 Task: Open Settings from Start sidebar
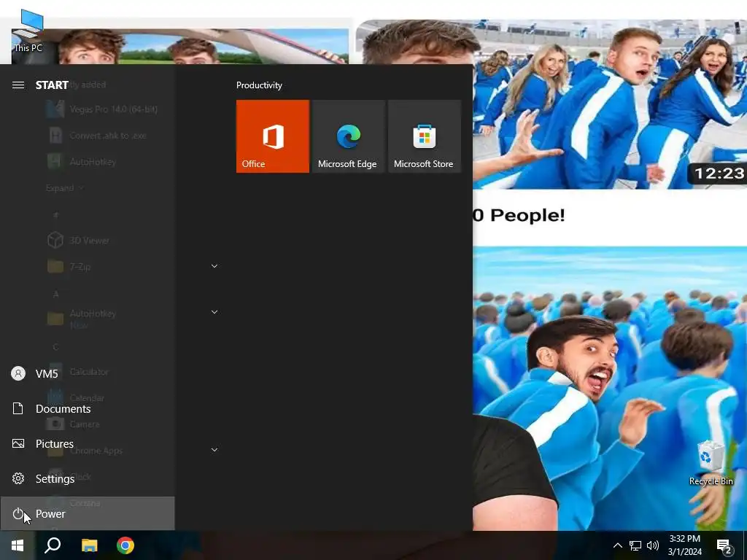pyautogui.click(x=88, y=478)
